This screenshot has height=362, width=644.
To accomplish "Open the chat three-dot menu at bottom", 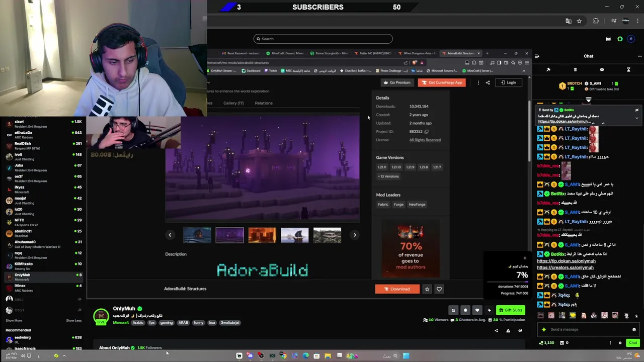I will tap(610, 343).
